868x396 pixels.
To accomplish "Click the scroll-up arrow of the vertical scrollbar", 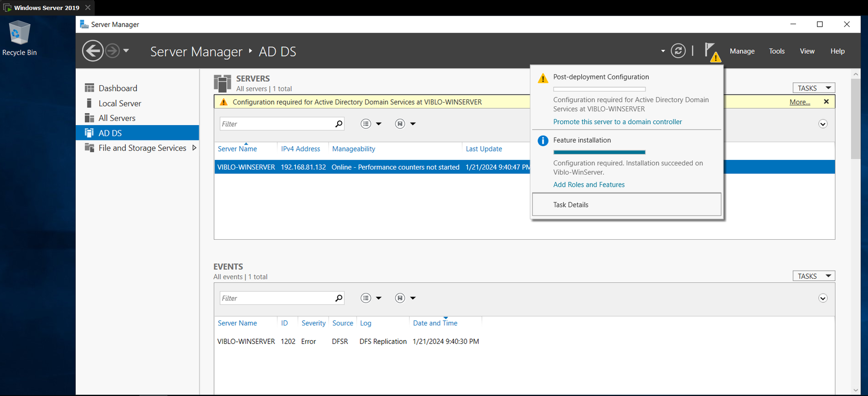I will (x=855, y=74).
